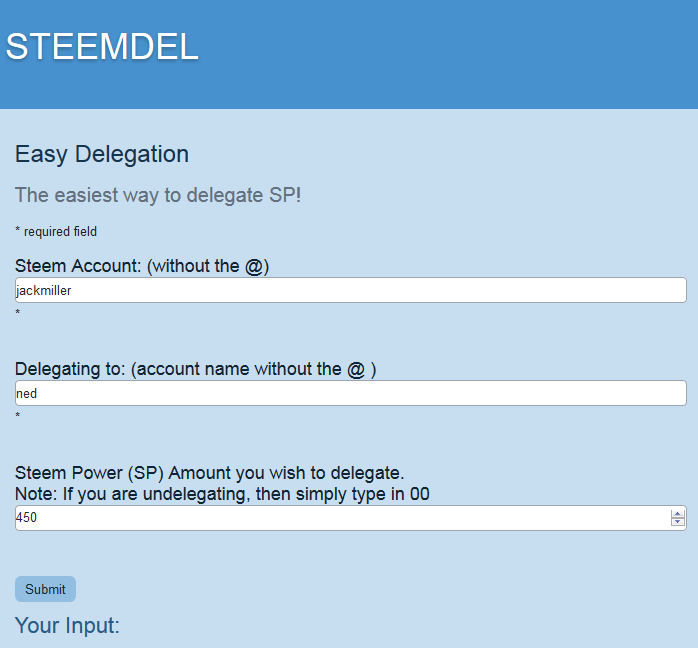Image resolution: width=698 pixels, height=648 pixels.
Task: Increase SP amount with up arrow
Action: 678,514
